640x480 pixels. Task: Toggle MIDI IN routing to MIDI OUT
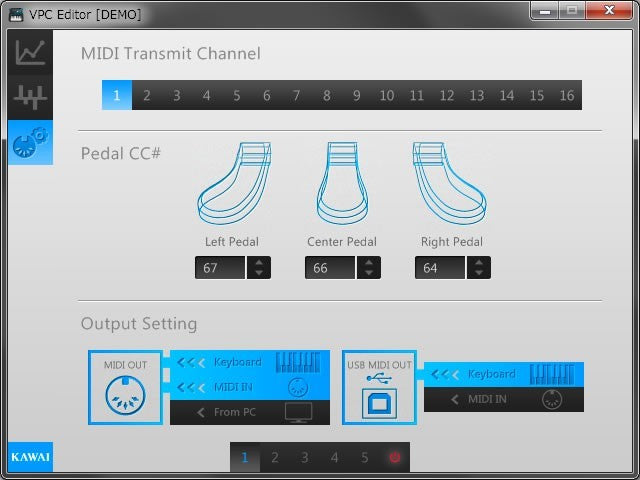click(x=250, y=387)
